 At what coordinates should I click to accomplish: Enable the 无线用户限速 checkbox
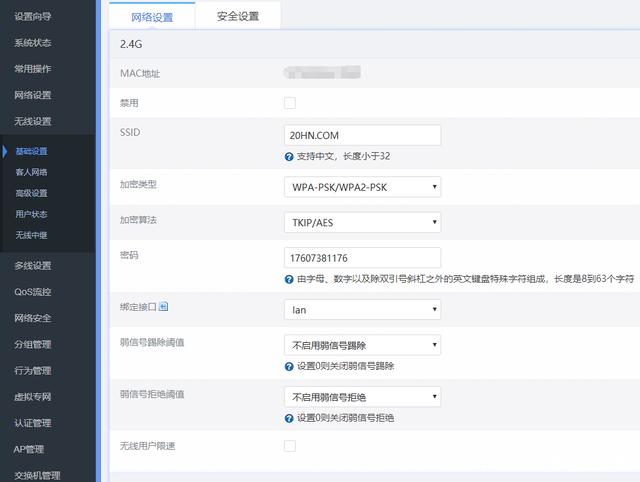(290, 445)
